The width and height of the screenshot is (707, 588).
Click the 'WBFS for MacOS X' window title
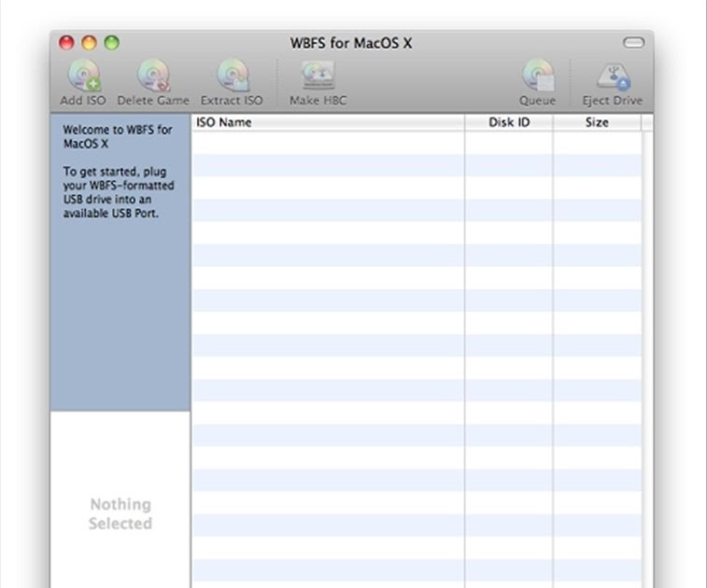pos(351,43)
